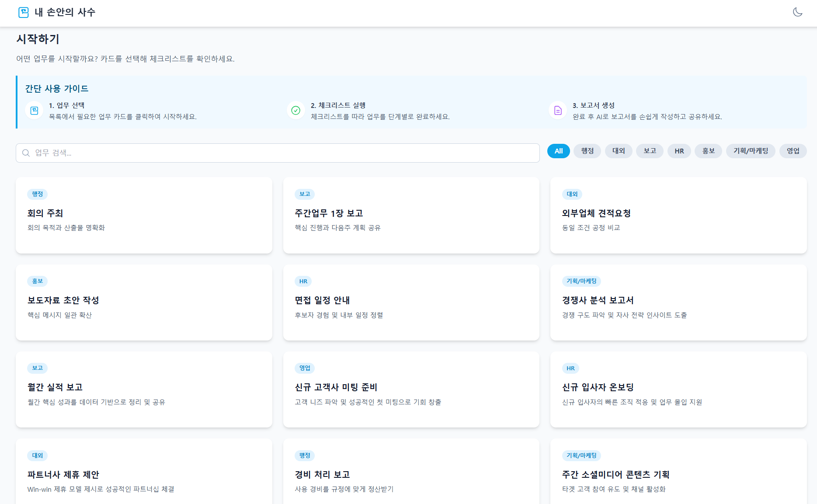Open the 월간 실적 보고 card
The width and height of the screenshot is (817, 504).
click(144, 389)
